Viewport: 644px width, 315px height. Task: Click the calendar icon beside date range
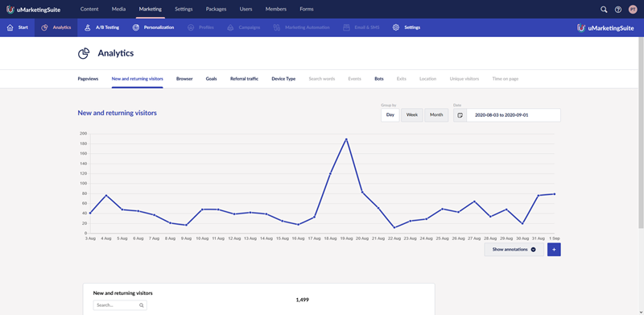pos(460,115)
